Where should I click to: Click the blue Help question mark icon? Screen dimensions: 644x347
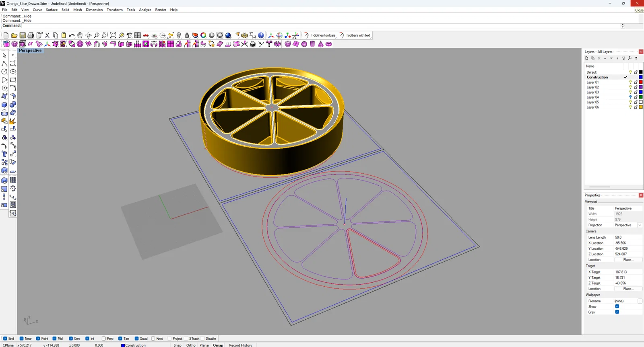261,35
